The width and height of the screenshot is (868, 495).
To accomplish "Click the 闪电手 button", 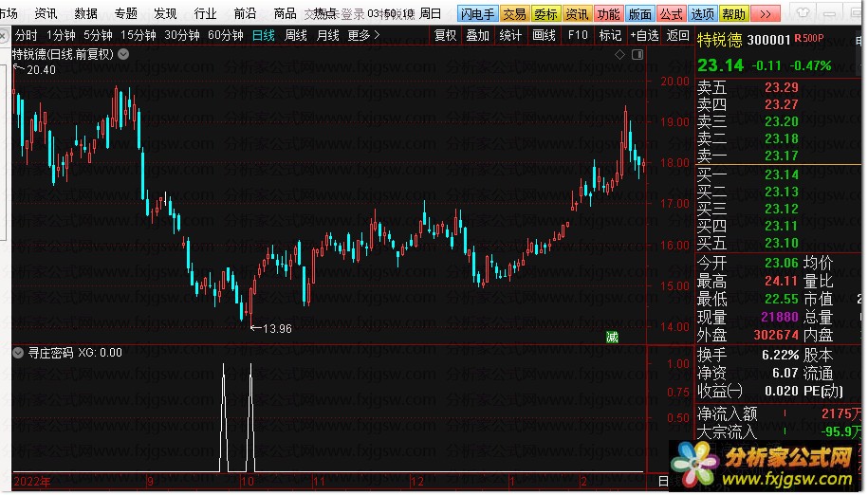I will point(478,13).
